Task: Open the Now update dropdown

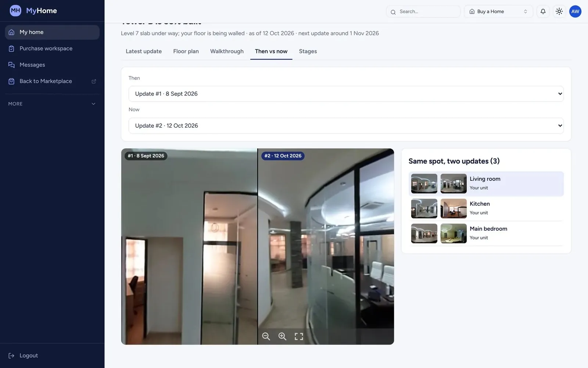Action: (x=346, y=125)
